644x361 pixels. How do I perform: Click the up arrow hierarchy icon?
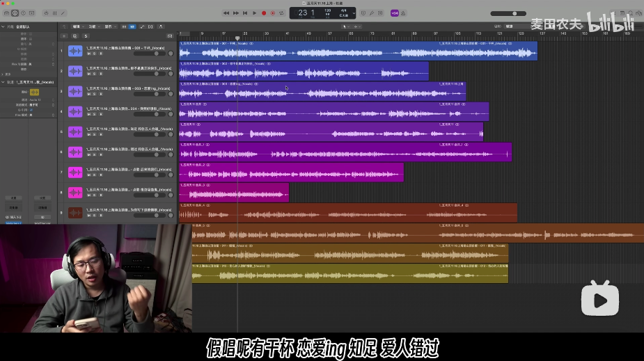pyautogui.click(x=64, y=26)
